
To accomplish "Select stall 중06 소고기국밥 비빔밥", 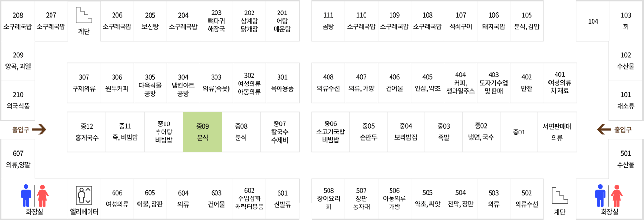I will 330,132.
